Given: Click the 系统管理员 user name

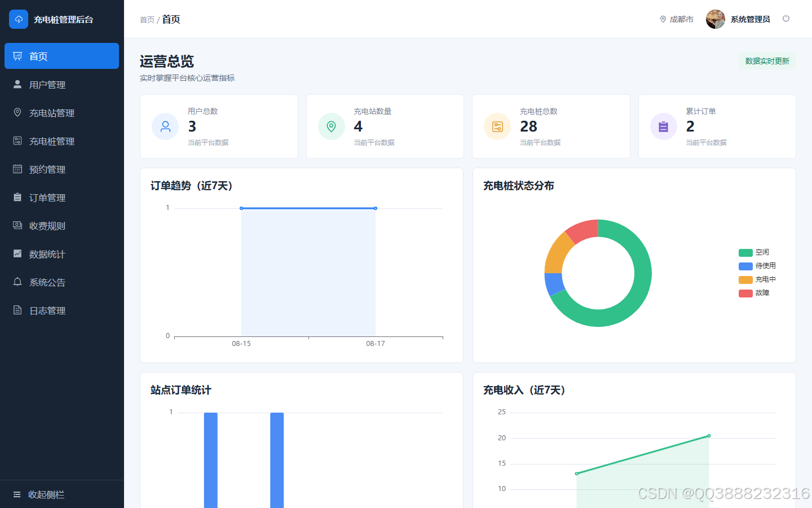Looking at the screenshot, I should 750,19.
